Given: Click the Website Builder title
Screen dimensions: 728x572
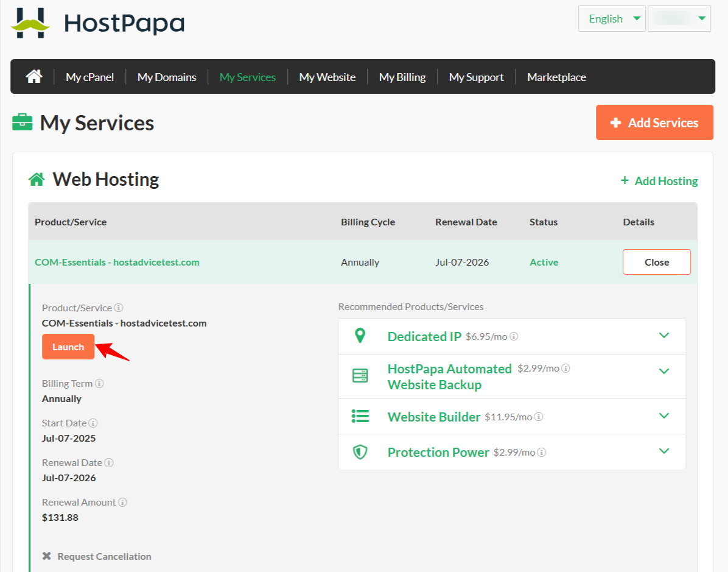Looking at the screenshot, I should tap(434, 417).
